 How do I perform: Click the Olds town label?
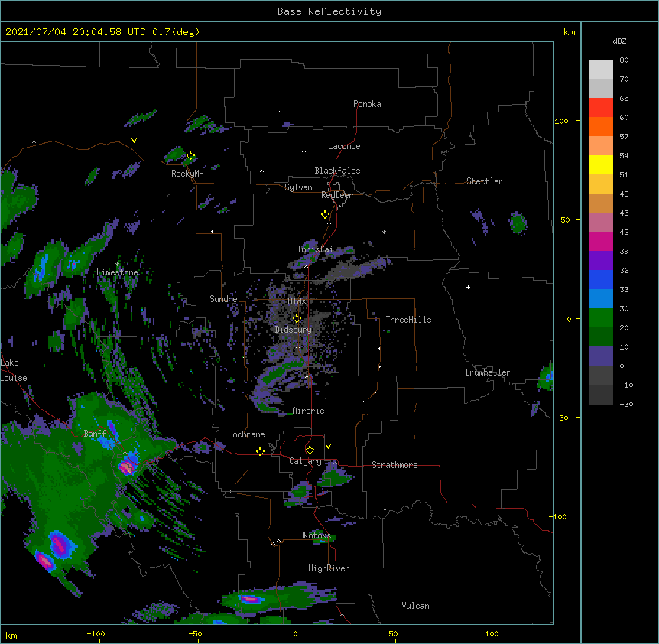pos(297,301)
